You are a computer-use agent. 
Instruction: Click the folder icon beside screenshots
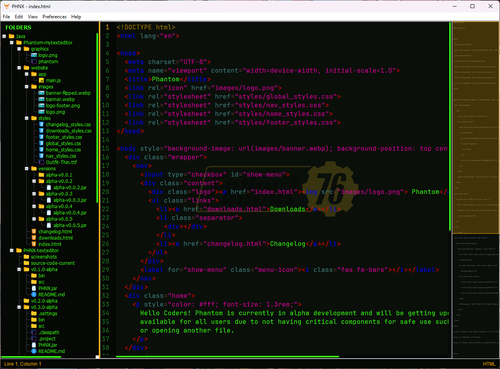pos(26,257)
